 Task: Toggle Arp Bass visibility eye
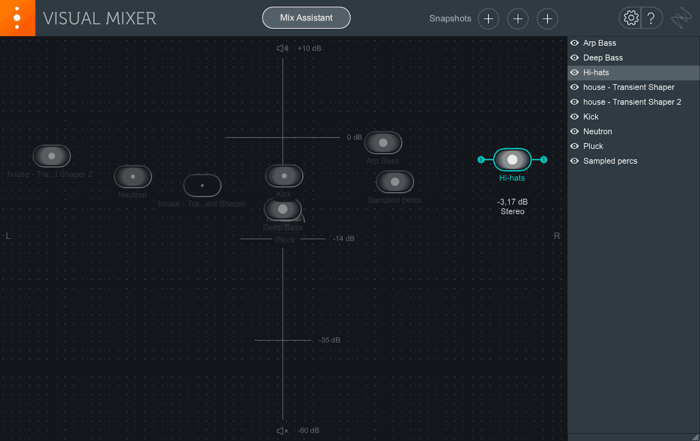[575, 43]
